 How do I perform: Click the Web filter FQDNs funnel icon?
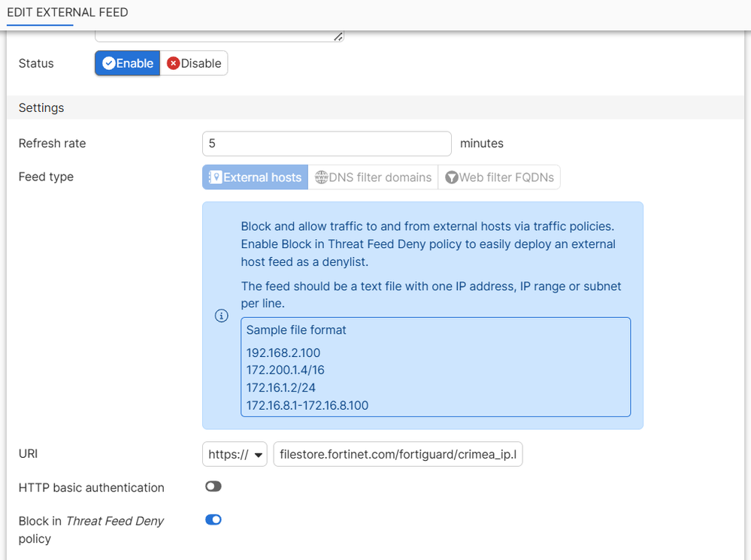click(451, 177)
